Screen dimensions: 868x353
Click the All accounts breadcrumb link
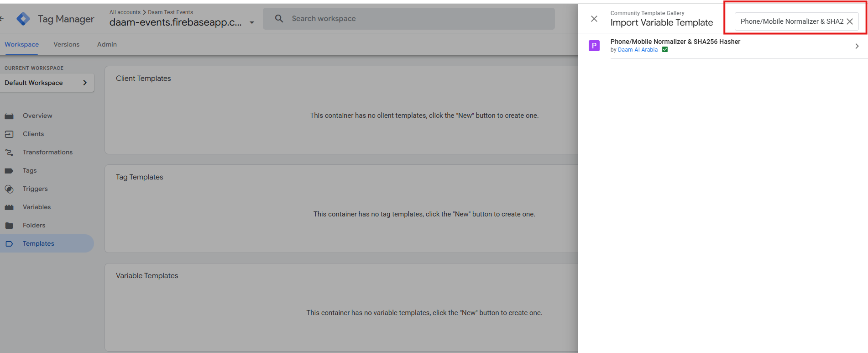click(125, 12)
